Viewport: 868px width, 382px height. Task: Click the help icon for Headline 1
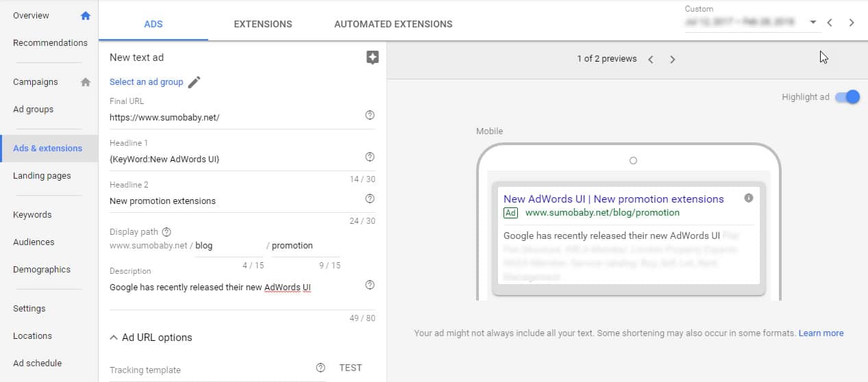pos(370,157)
